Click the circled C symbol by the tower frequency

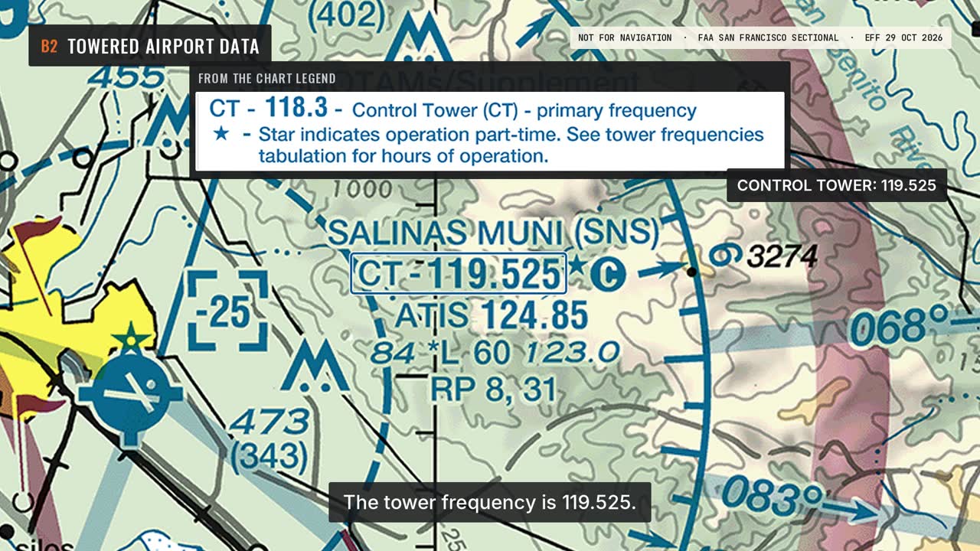point(609,275)
